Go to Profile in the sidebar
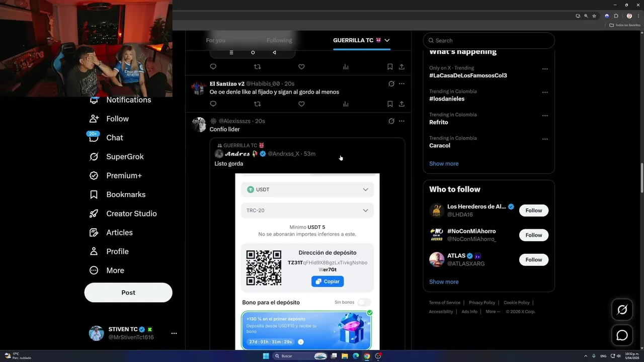This screenshot has height=362, width=644. 109,251
